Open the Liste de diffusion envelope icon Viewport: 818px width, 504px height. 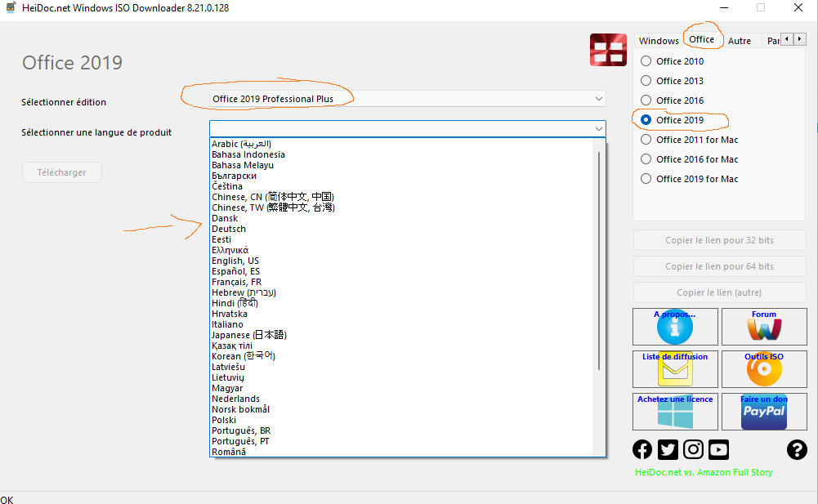[x=675, y=369]
